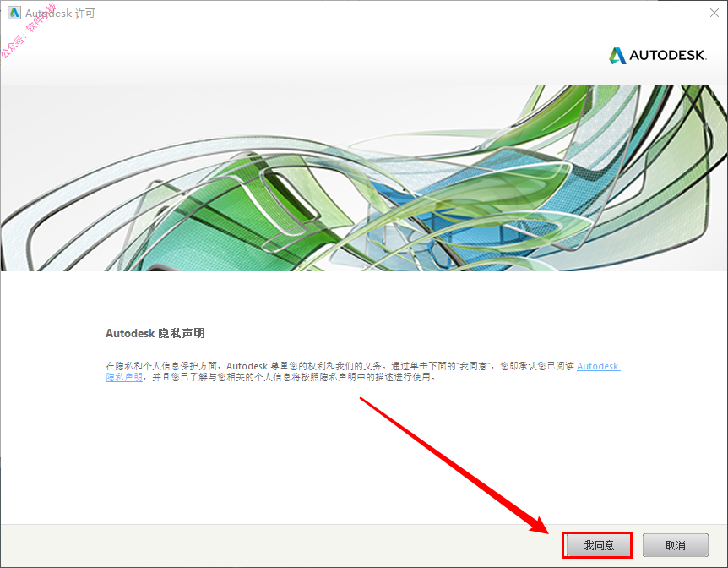Click the Autodesk 许可 window title text
Image resolution: width=728 pixels, height=568 pixels.
point(60,13)
